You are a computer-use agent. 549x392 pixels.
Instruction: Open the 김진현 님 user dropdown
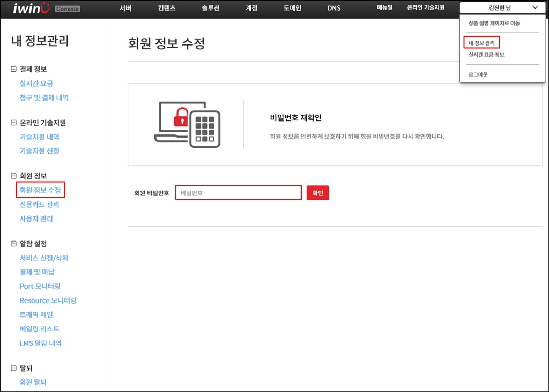tap(502, 7)
